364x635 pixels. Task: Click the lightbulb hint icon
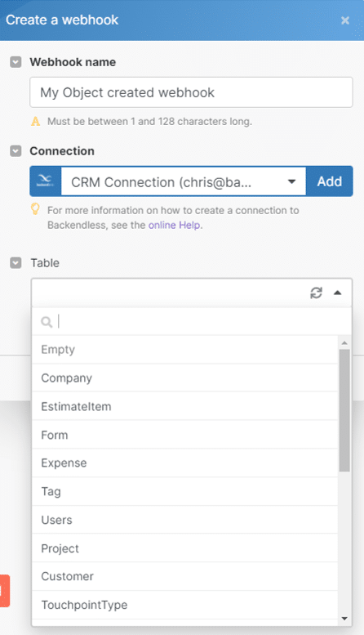coord(36,209)
